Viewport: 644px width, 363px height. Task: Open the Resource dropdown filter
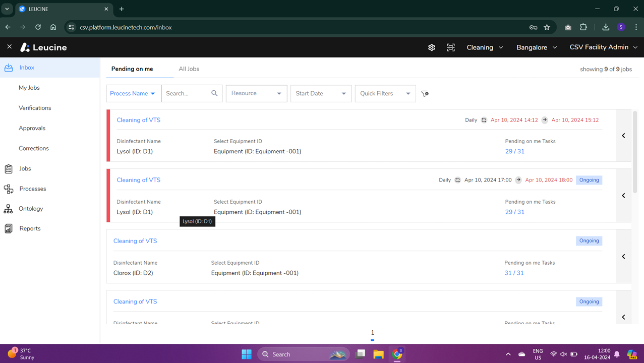pos(256,93)
